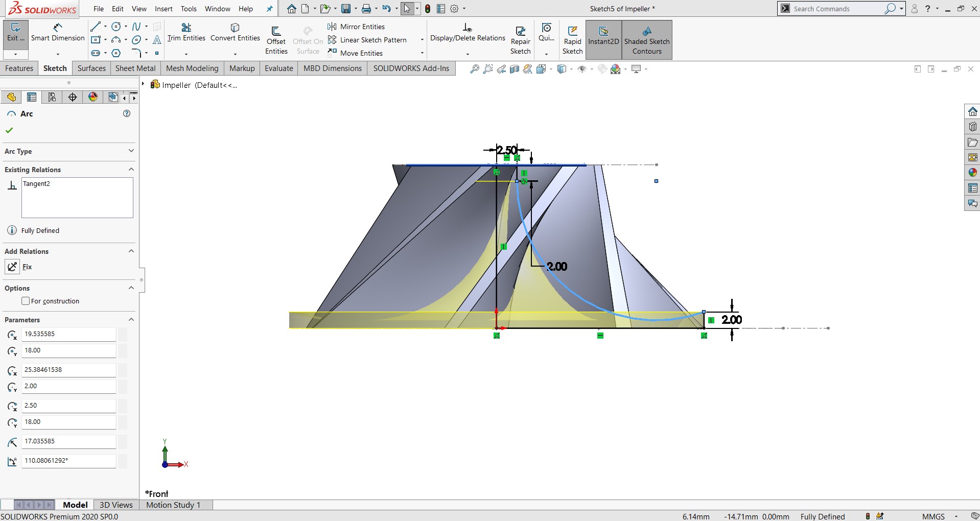
Task: Toggle Exit Sketch button
Action: (16, 34)
